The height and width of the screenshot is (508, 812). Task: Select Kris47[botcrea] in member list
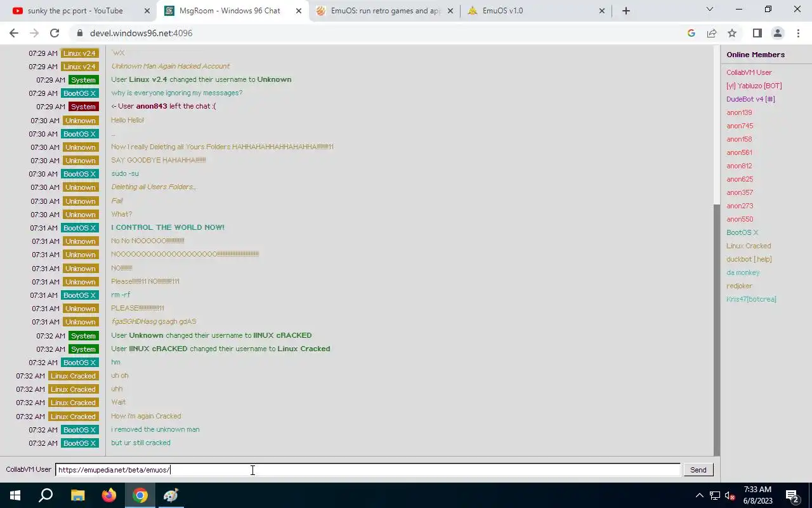coord(751,299)
